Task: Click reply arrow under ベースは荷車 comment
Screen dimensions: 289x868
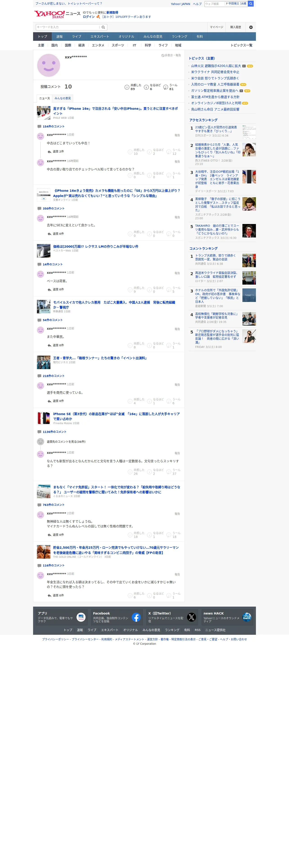Action: click(50, 289)
